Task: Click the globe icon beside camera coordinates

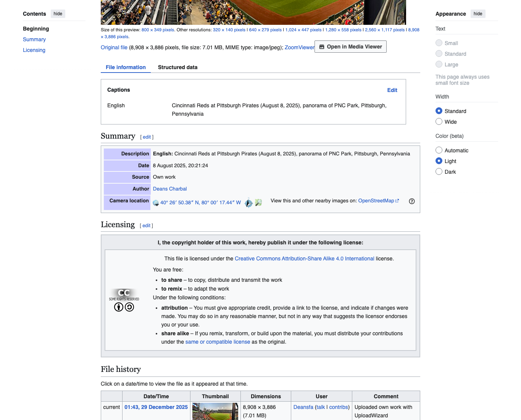Action: (x=156, y=203)
